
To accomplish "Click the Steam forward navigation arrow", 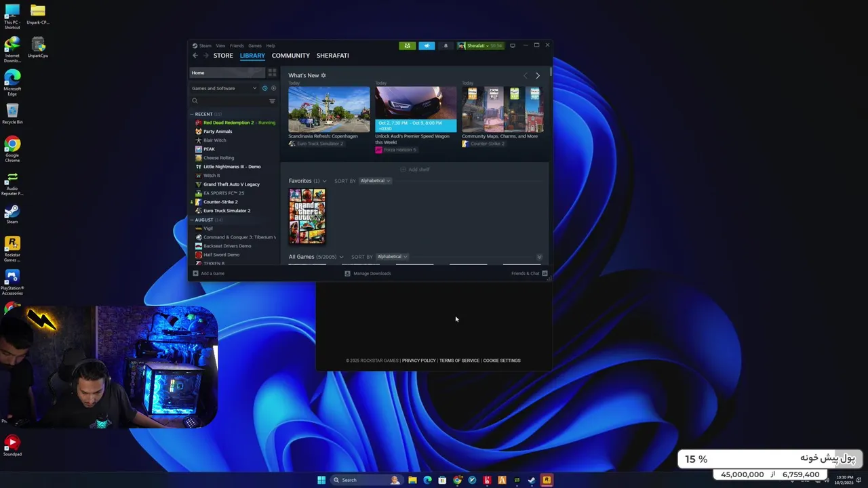I will (205, 56).
